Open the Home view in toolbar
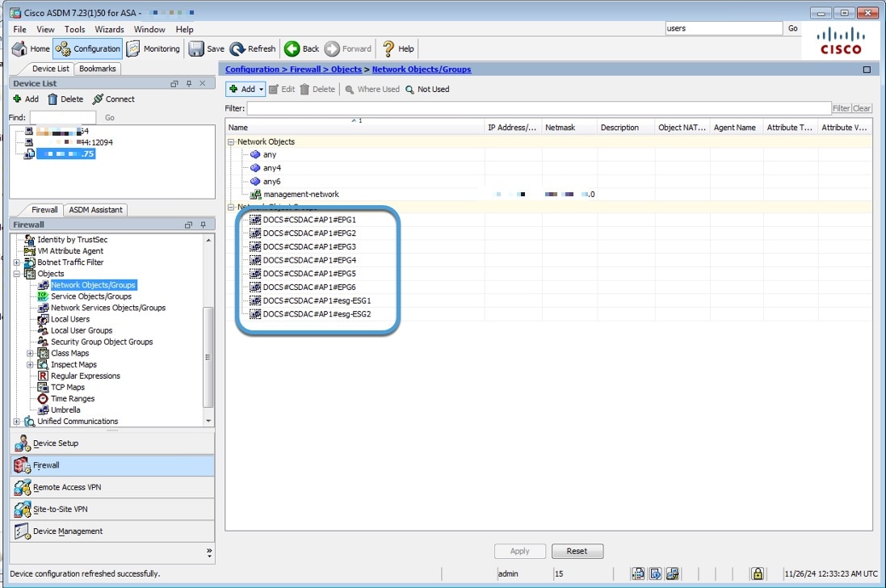This screenshot has width=886, height=588. 31,48
